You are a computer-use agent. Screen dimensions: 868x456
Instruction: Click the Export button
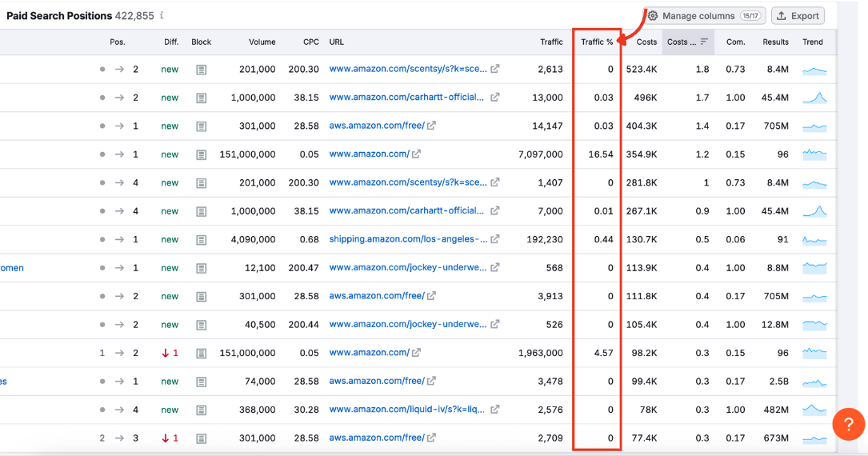pyautogui.click(x=798, y=16)
